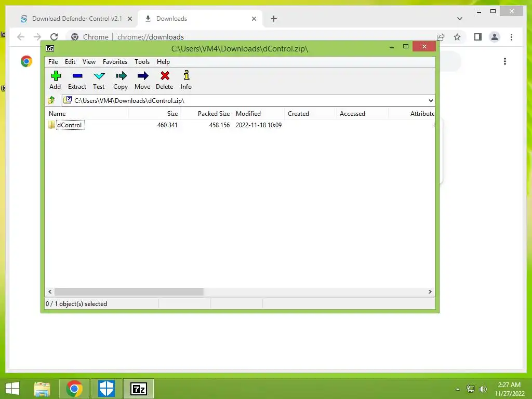Sort by Modified column header
The height and width of the screenshot is (399, 532).
tap(259, 114)
